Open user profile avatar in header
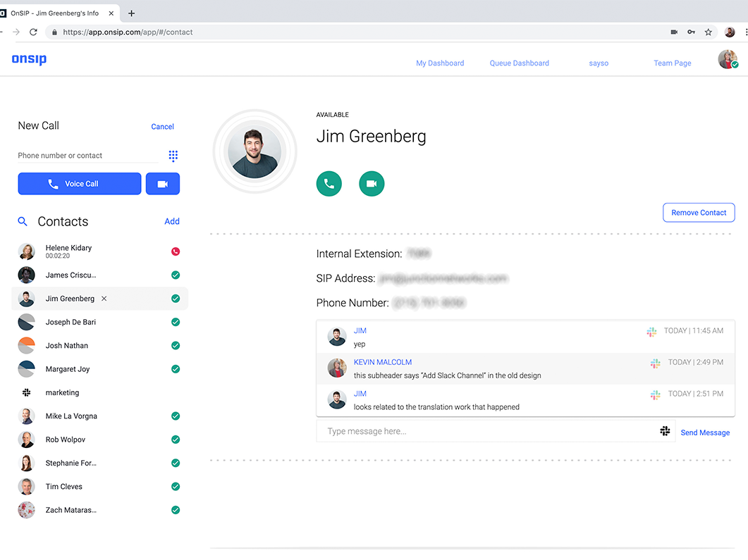Image resolution: width=748 pixels, height=560 pixels. click(728, 61)
